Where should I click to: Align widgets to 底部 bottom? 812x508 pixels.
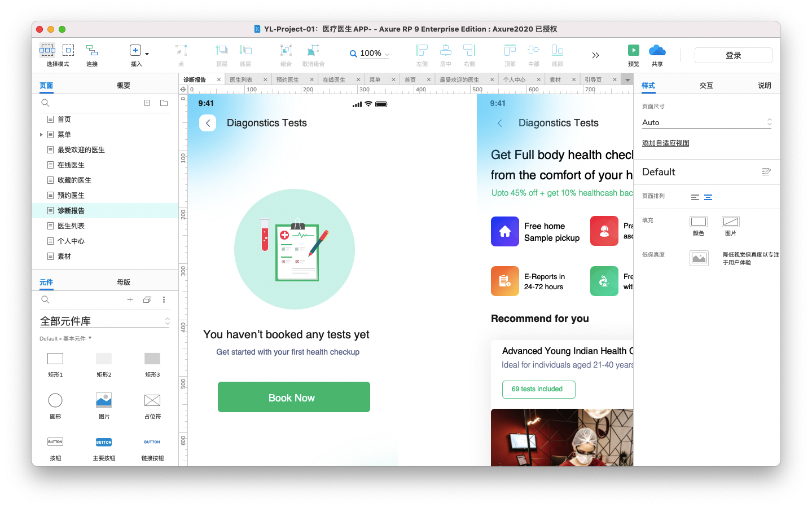(x=558, y=50)
